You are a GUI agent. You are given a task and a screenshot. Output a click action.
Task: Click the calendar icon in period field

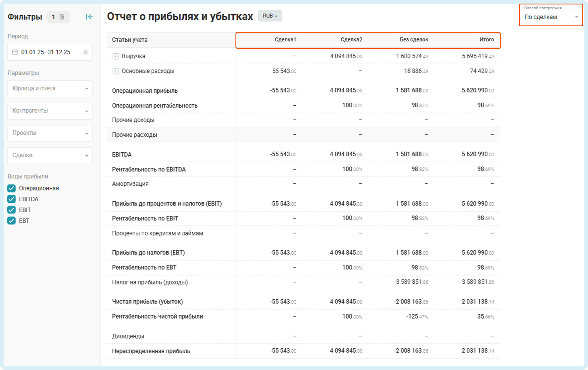click(x=15, y=52)
